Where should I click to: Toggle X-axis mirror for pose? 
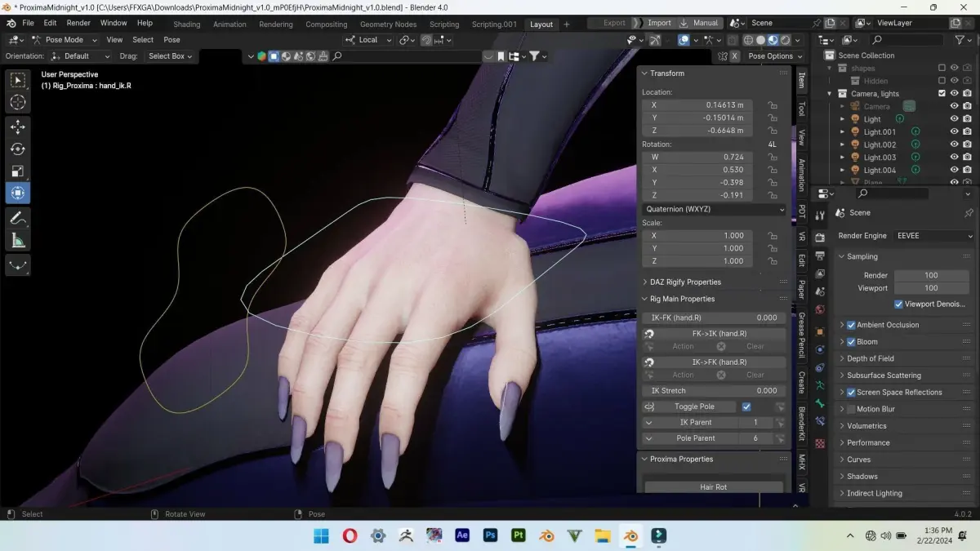(734, 56)
